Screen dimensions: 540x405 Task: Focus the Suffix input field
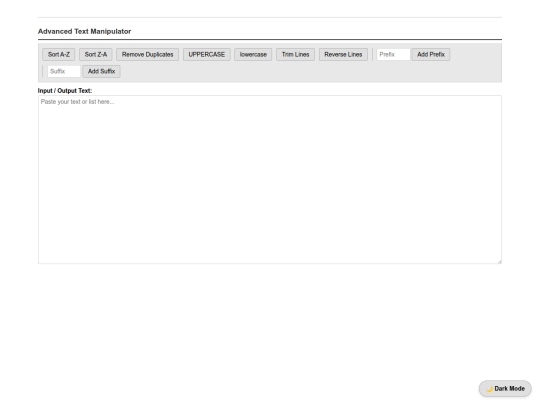(64, 71)
